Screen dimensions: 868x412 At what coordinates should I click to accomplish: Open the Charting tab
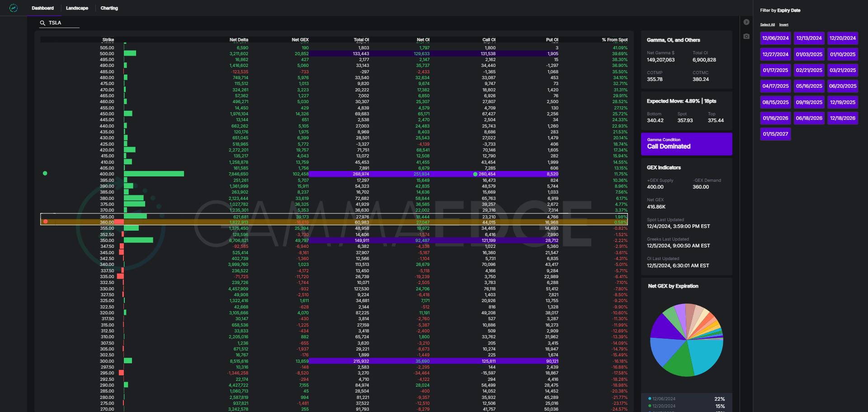point(109,8)
